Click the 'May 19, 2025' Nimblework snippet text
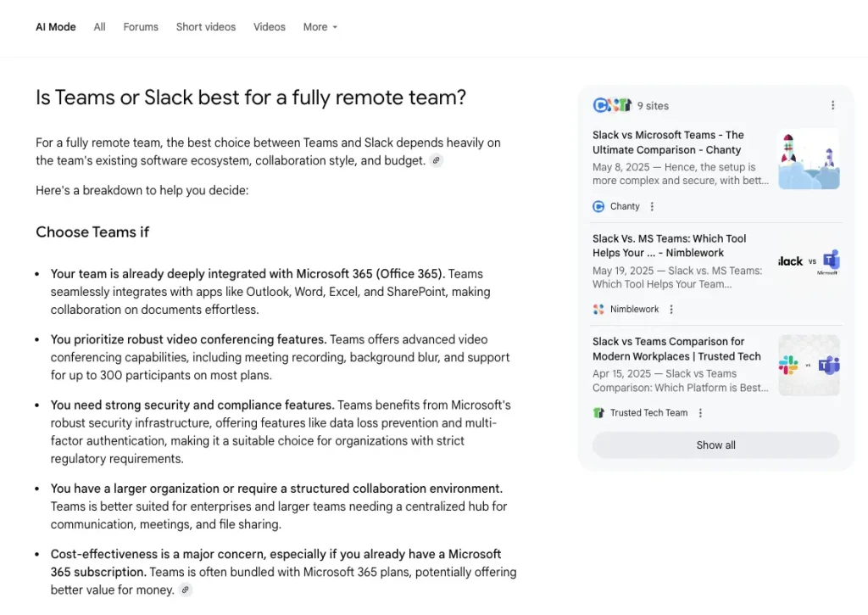 (x=677, y=277)
